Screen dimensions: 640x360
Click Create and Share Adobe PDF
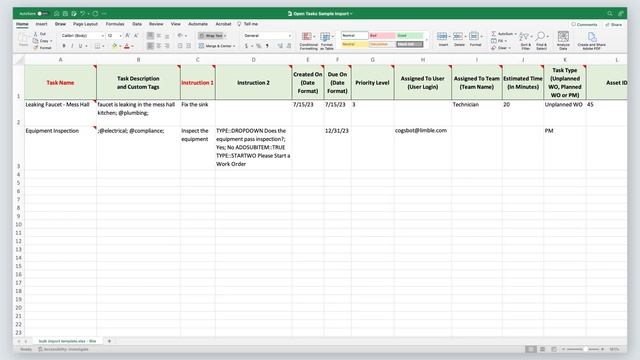(591, 41)
